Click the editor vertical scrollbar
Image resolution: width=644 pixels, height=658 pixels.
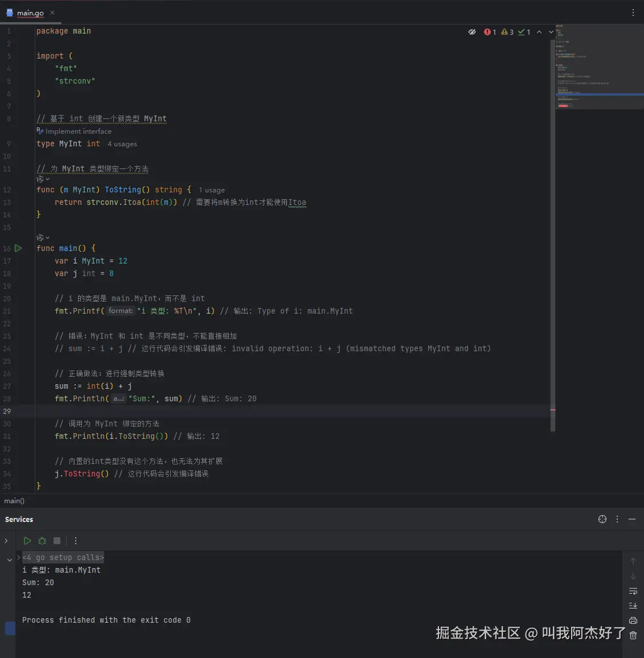tap(552, 235)
